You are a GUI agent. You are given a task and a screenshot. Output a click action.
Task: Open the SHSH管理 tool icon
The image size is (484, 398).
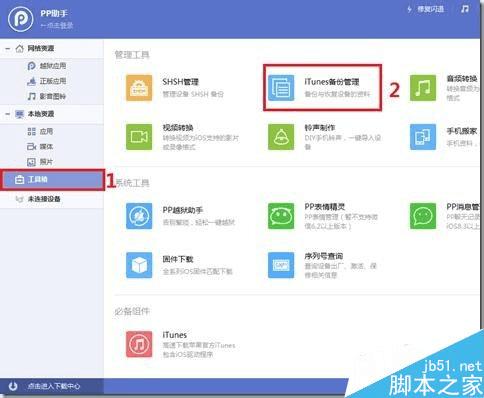(x=139, y=88)
